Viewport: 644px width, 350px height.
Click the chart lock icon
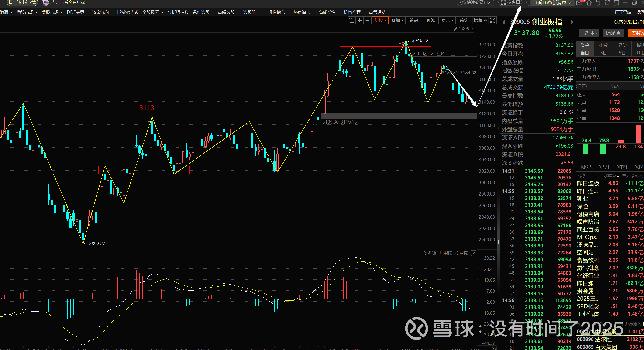coord(351,21)
